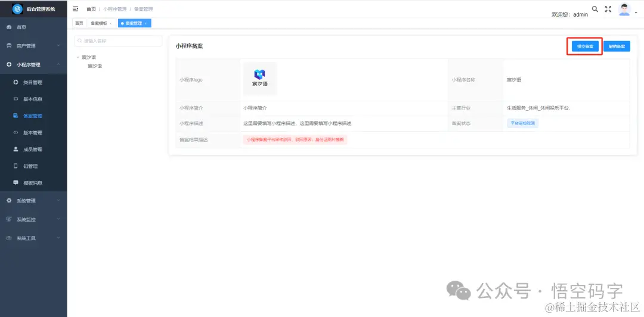Click the 这里需要填写小程序描述 description text
Screen dimensions: 644x317
[x=297, y=123]
